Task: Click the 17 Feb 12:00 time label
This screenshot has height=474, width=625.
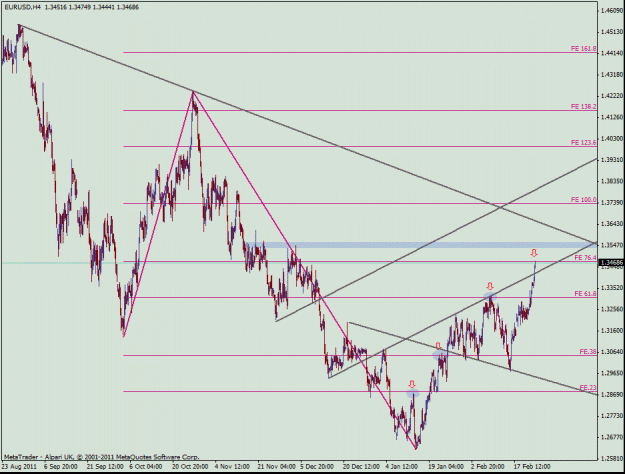Action: 532,466
